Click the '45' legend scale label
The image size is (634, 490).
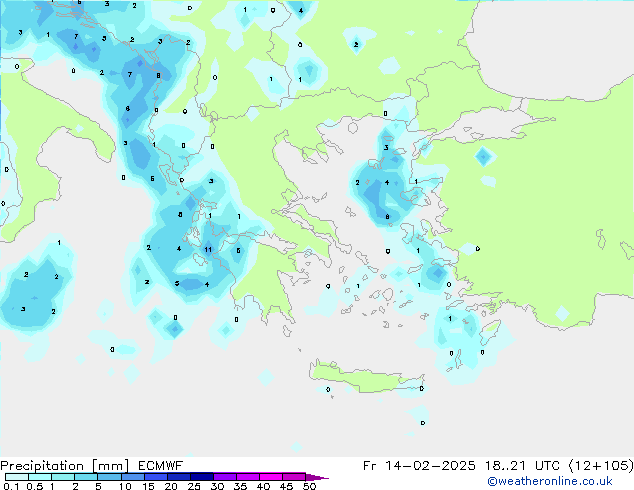pos(286,486)
